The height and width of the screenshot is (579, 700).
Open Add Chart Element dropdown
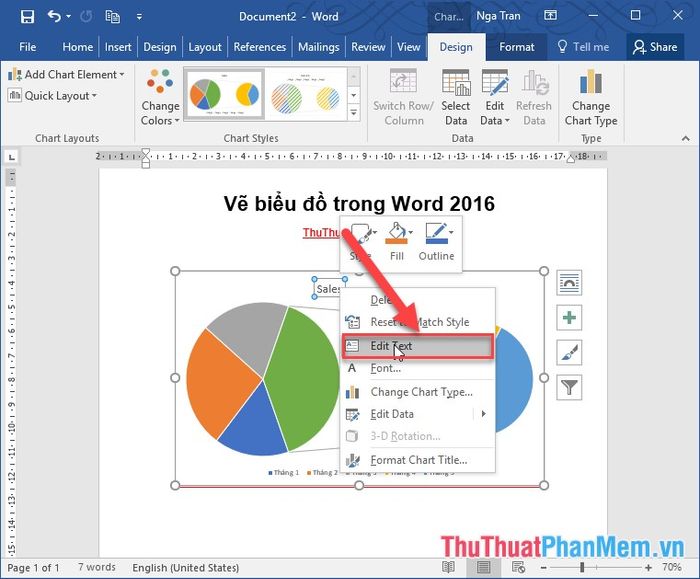[66, 75]
